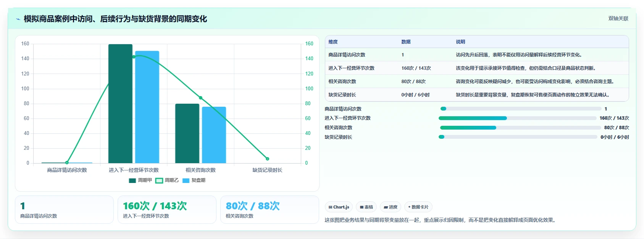
Task: Click the description starting 缺货时长是重要背景变量
Action: 533,95
